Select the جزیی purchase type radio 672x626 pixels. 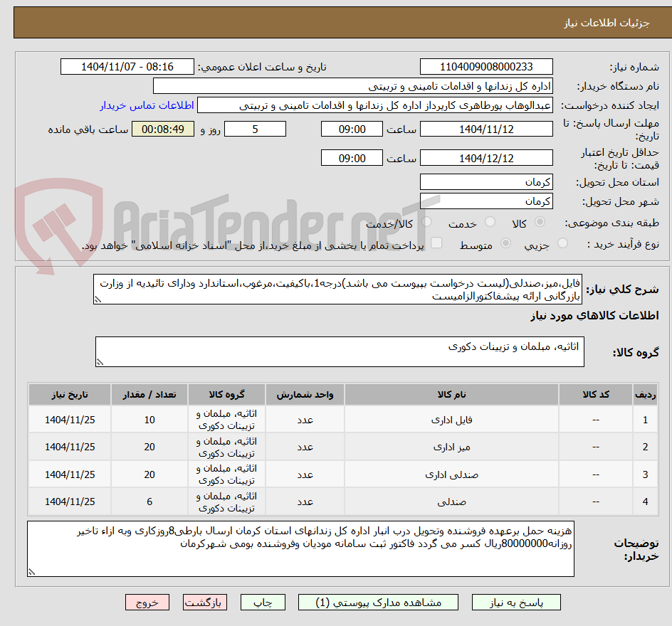click(562, 243)
